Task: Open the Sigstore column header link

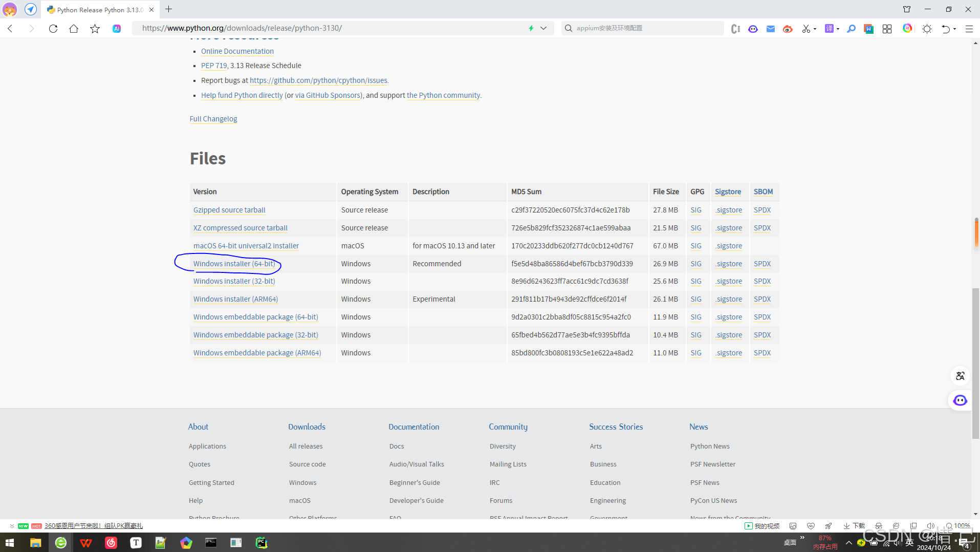Action: click(728, 192)
